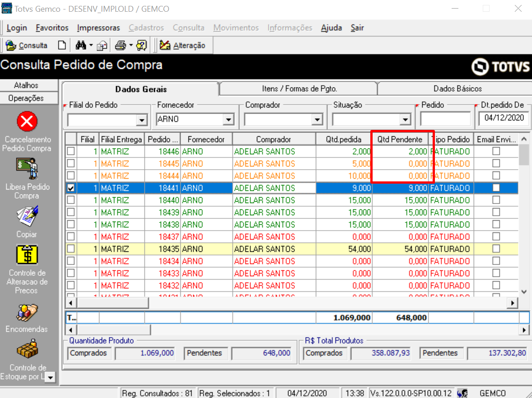Sort by Filial Entrega column header
Image resolution: width=532 pixels, height=398 pixels.
[121, 139]
